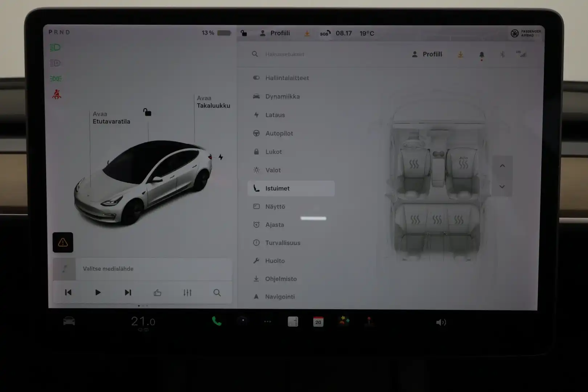Tap Avaa Etutavaratila to open the frunk

[112, 118]
